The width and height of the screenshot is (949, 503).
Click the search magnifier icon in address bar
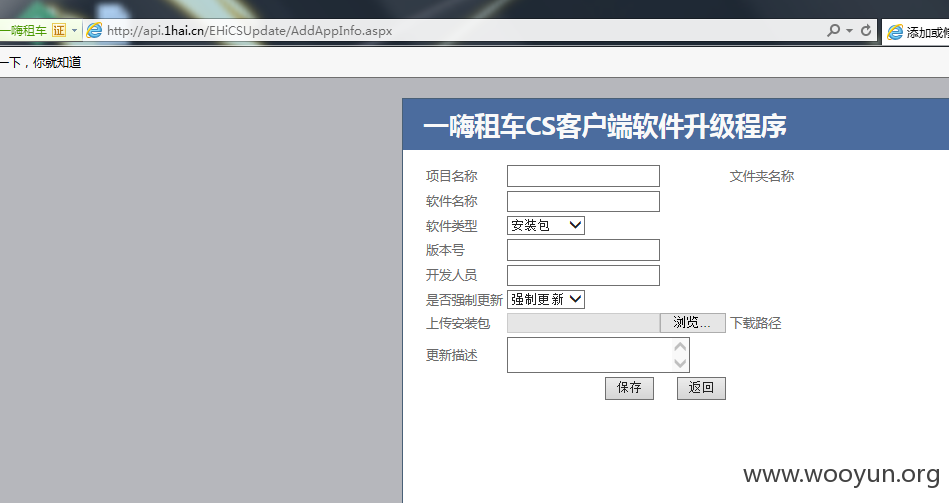pyautogui.click(x=833, y=30)
